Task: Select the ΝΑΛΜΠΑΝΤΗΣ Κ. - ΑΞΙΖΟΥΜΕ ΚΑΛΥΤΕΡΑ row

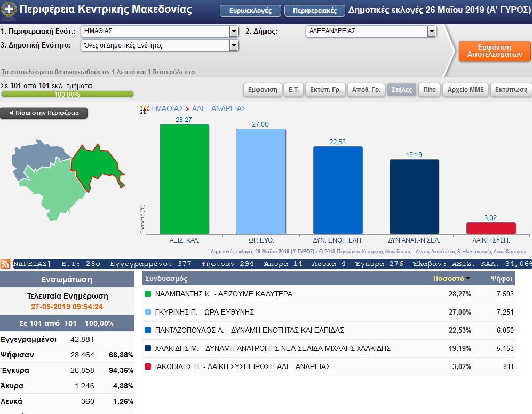Action: 329,294
